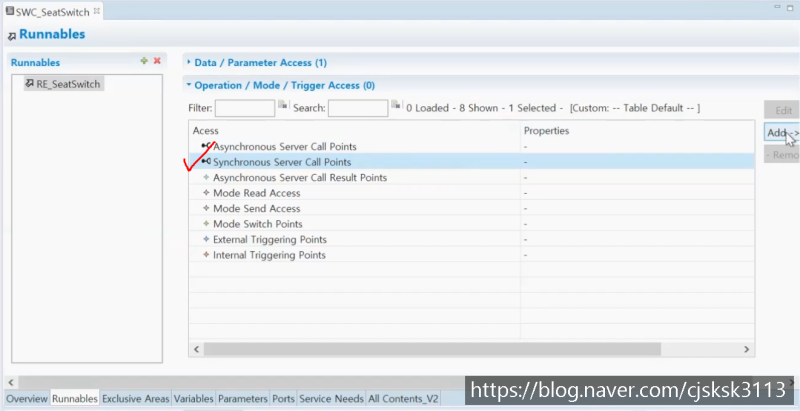The height and width of the screenshot is (411, 800).
Task: Click the Custom Table Default layout label
Action: click(635, 108)
